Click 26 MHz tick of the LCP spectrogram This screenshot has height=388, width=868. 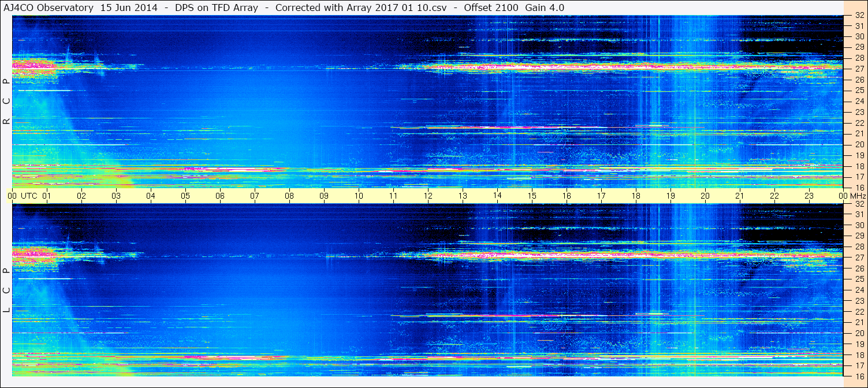point(859,268)
